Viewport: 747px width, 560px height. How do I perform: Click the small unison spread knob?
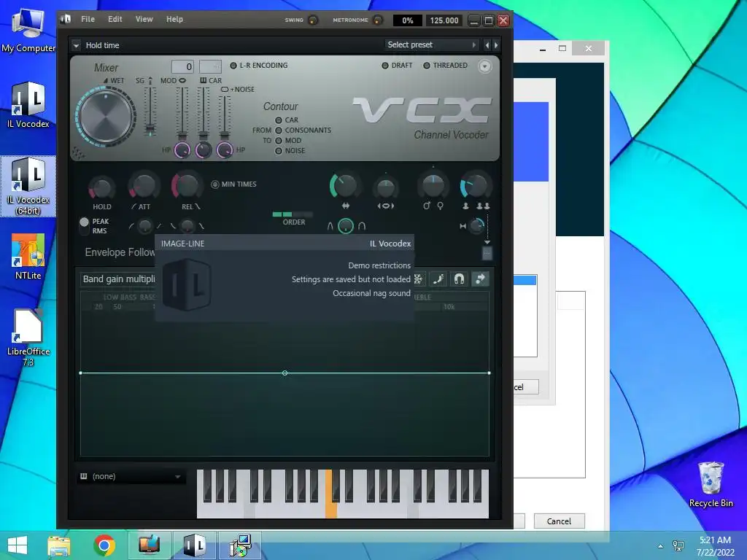(476, 226)
